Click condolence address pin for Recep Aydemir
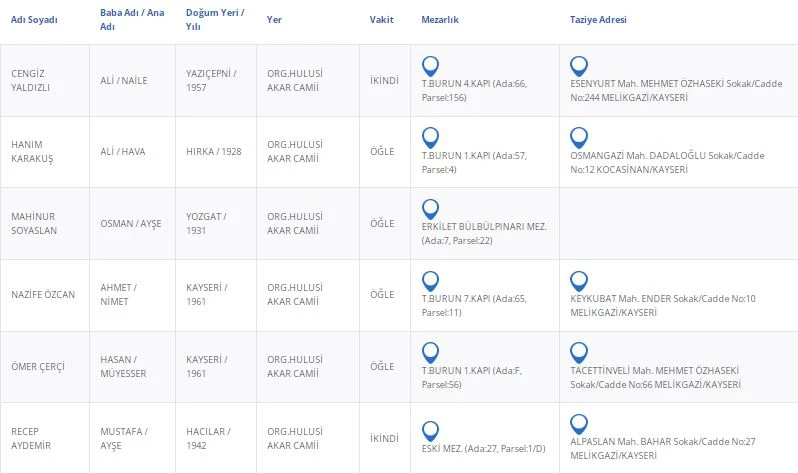Viewport: 798px width, 473px height. pyautogui.click(x=578, y=424)
